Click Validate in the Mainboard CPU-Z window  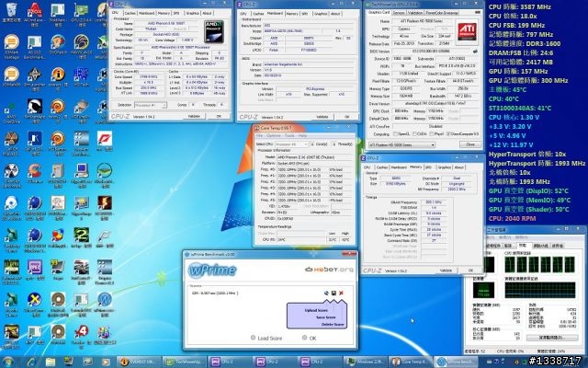pos(322,117)
